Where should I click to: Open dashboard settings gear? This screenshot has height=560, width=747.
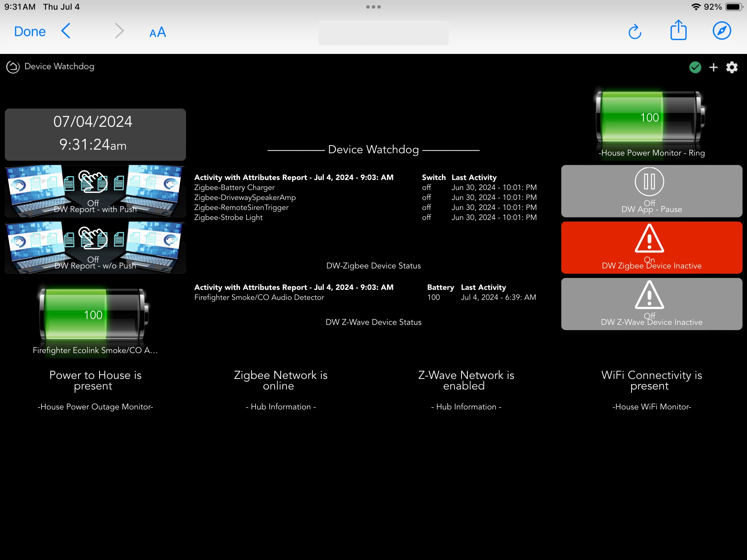[732, 67]
